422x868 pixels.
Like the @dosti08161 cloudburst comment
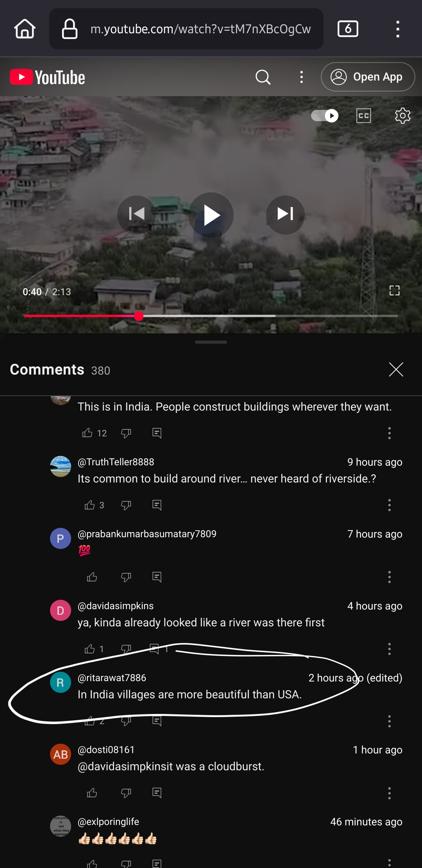click(x=92, y=793)
